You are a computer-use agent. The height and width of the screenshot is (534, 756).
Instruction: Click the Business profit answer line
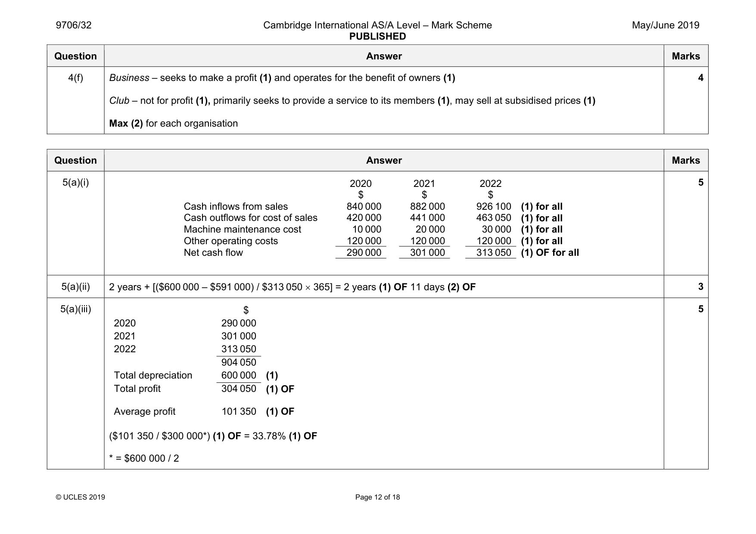282,78
